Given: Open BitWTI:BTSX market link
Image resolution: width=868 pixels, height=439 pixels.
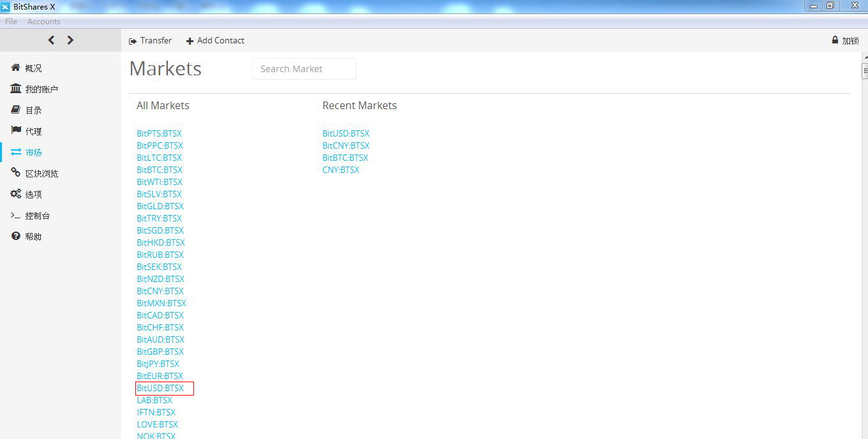Looking at the screenshot, I should (160, 182).
